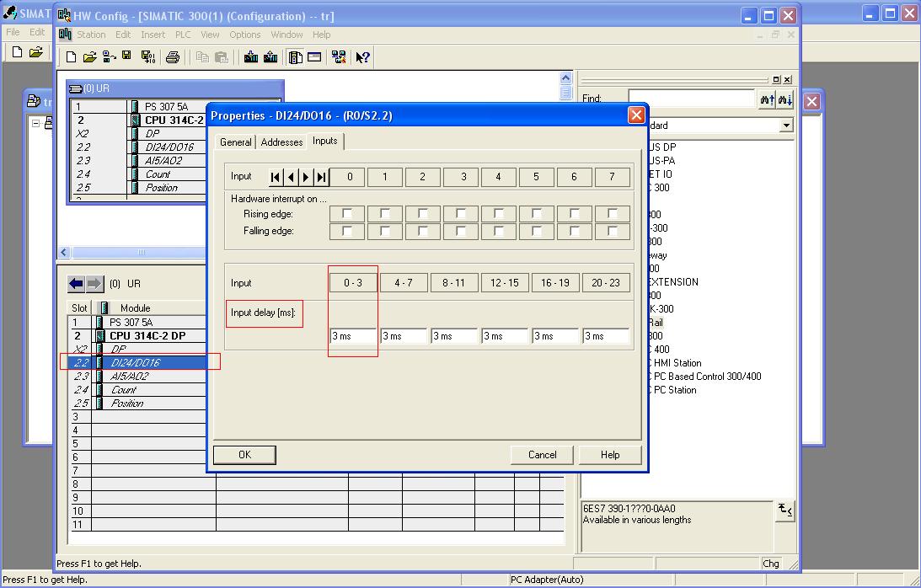Click Cancel in the Properties dialog

(542, 455)
